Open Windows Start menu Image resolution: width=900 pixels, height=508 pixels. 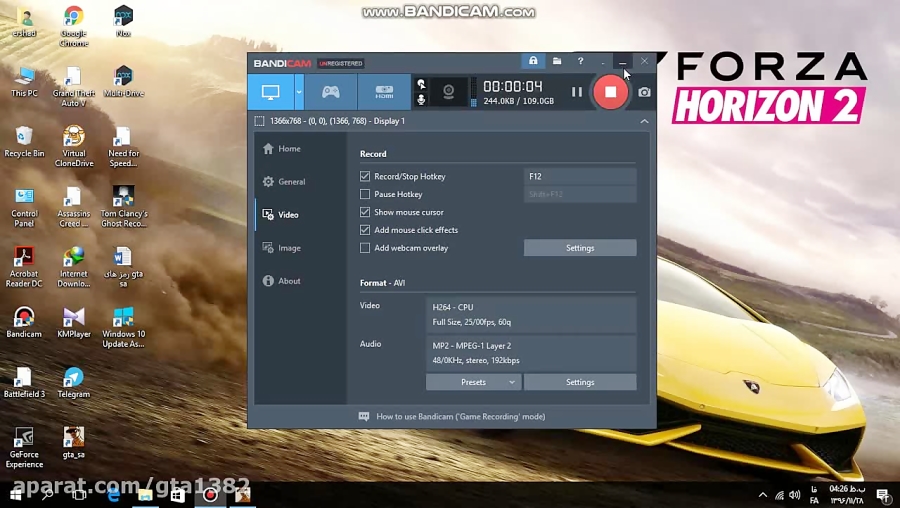point(15,495)
